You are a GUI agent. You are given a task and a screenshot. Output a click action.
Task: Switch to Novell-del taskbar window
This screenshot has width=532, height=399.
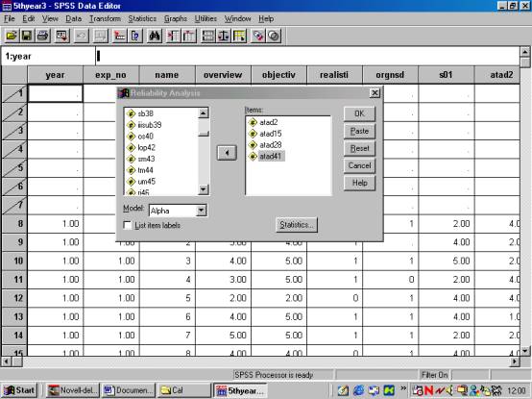tap(72, 390)
